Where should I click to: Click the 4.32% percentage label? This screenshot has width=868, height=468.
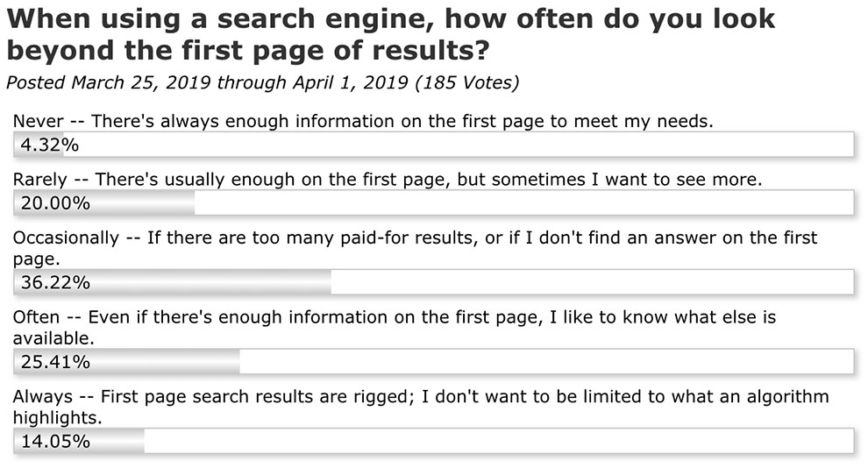coord(50,145)
